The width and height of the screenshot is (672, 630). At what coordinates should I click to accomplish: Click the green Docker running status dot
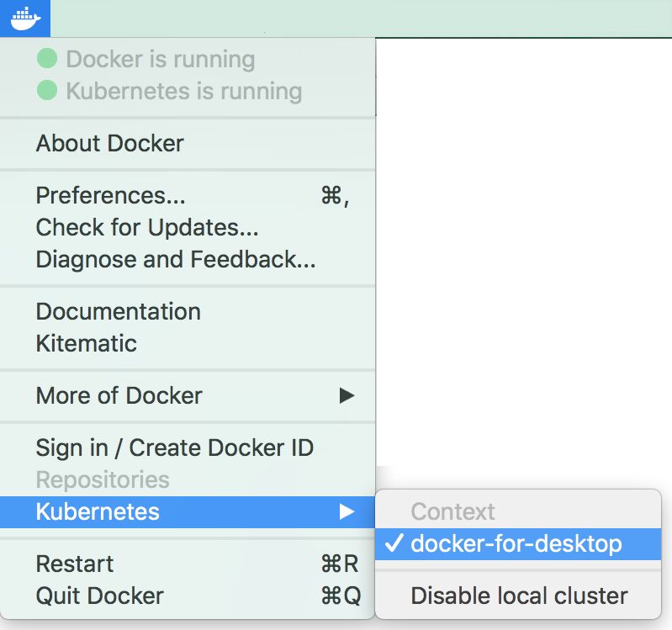click(47, 58)
